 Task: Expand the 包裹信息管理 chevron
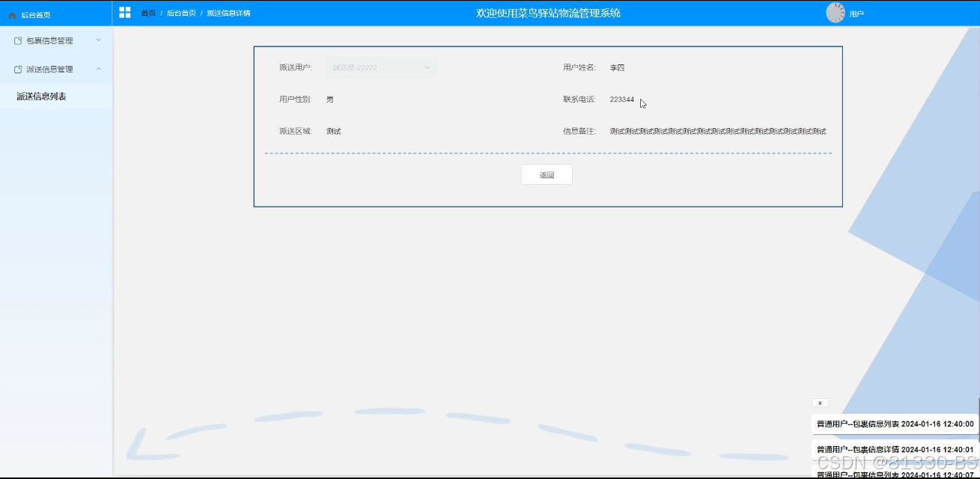point(98,40)
